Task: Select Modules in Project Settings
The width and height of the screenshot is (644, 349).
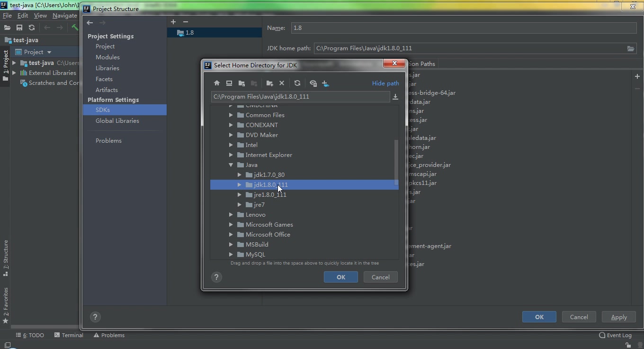Action: click(107, 57)
